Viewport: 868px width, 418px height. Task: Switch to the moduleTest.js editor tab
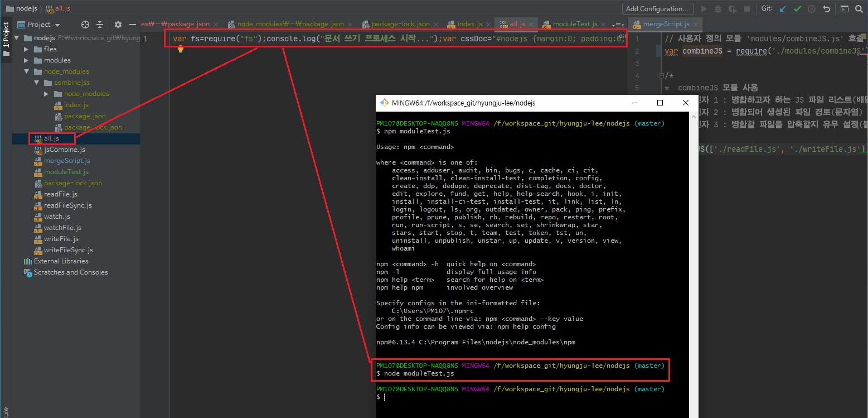coord(574,25)
